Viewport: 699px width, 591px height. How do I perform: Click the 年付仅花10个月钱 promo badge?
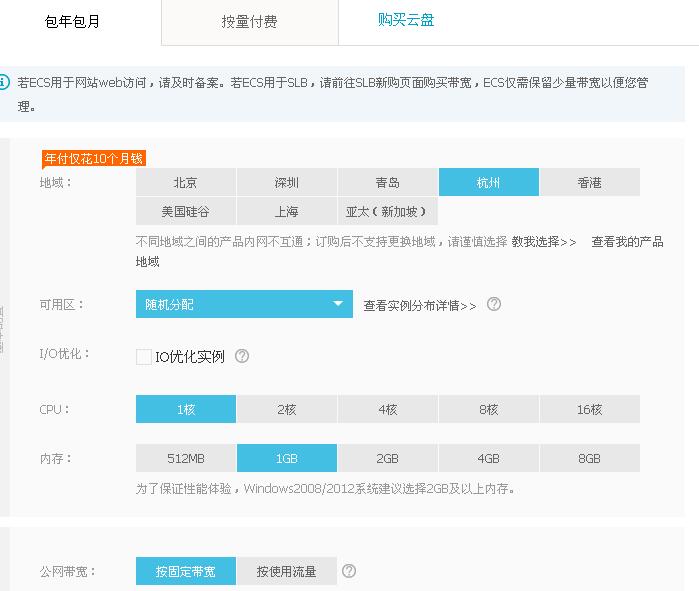93,158
